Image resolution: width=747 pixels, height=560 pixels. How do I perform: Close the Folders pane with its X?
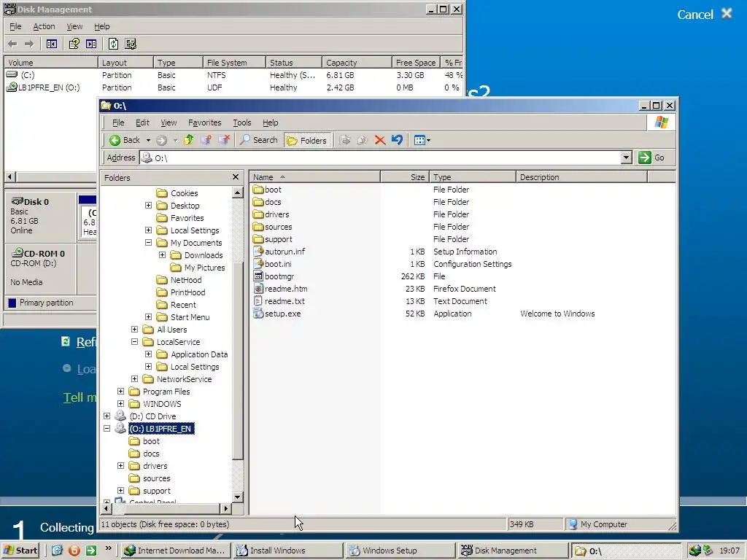(x=236, y=177)
